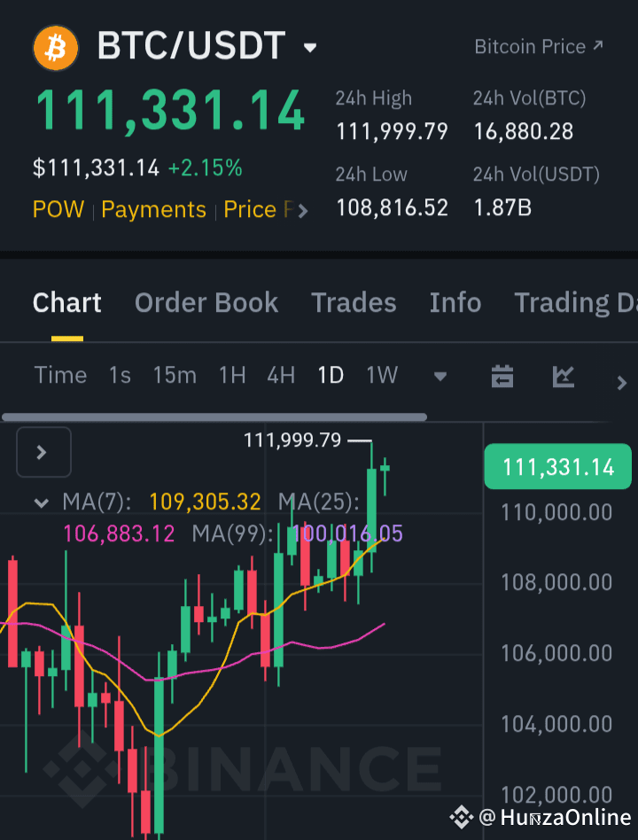The width and height of the screenshot is (638, 840).
Task: Click the MA(7) value 109,305.32
Action: [206, 502]
